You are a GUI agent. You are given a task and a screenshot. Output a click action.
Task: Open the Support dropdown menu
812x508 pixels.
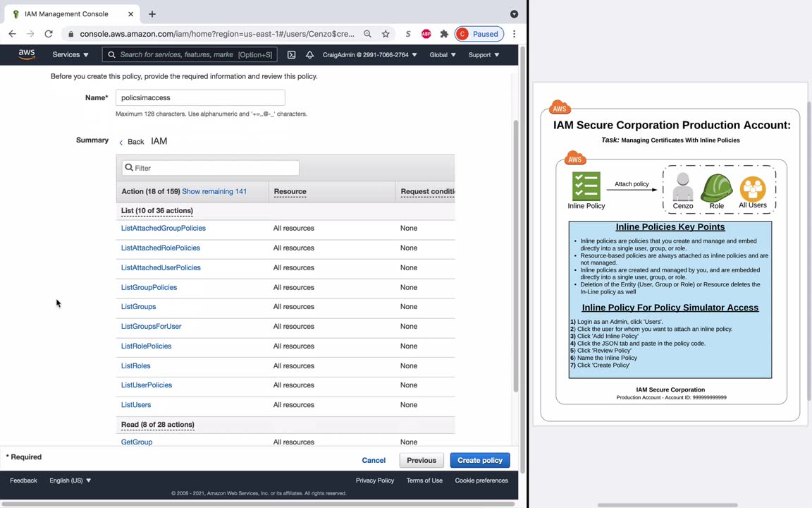(484, 54)
